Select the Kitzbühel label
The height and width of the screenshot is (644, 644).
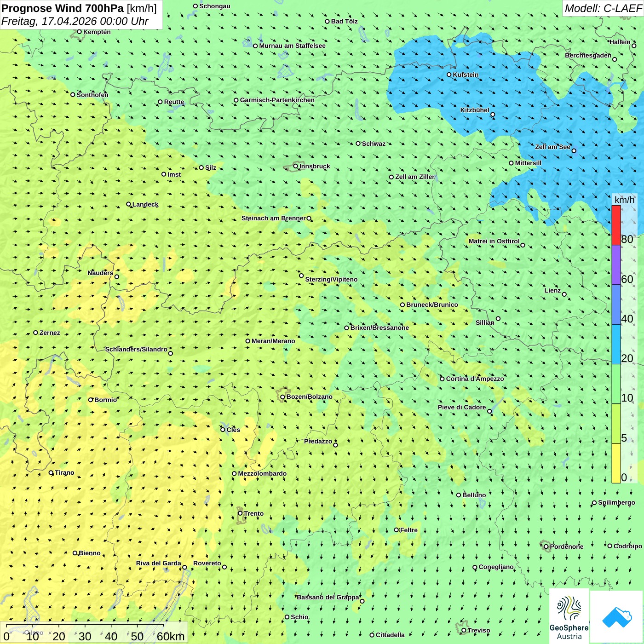475,110
